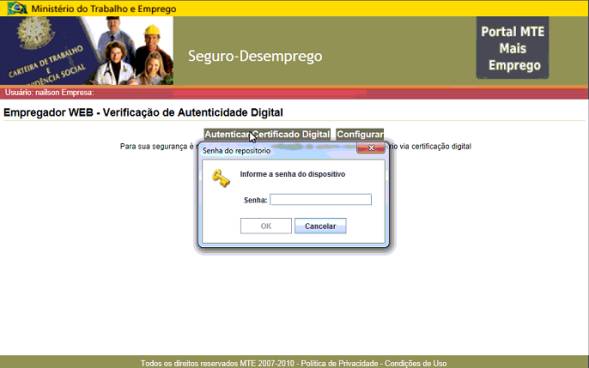Screen dimensions: 589x368
Task: Click the Brazil flag icon
Action: (x=17, y=8)
